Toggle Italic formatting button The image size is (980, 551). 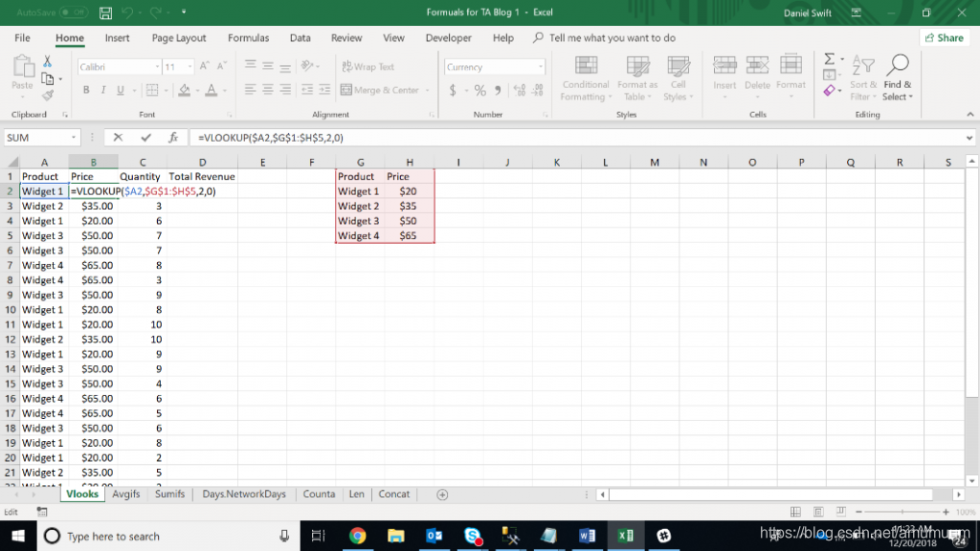pyautogui.click(x=103, y=90)
